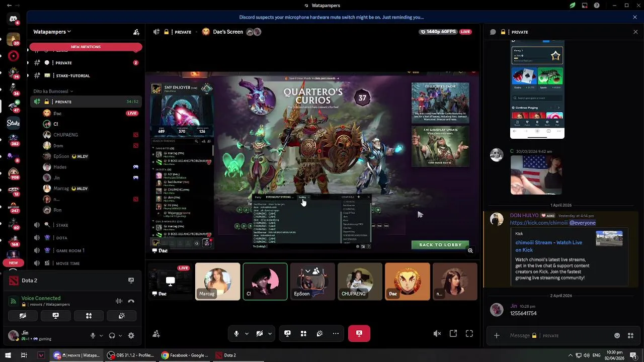This screenshot has height=362, width=644.
Task: Disconnect from voice with phone icon
Action: point(131,301)
